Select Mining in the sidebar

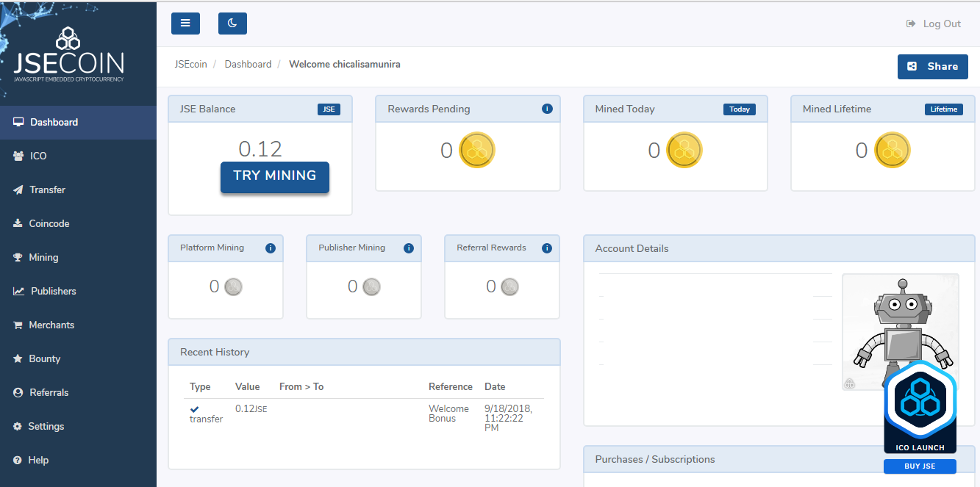pyautogui.click(x=78, y=258)
